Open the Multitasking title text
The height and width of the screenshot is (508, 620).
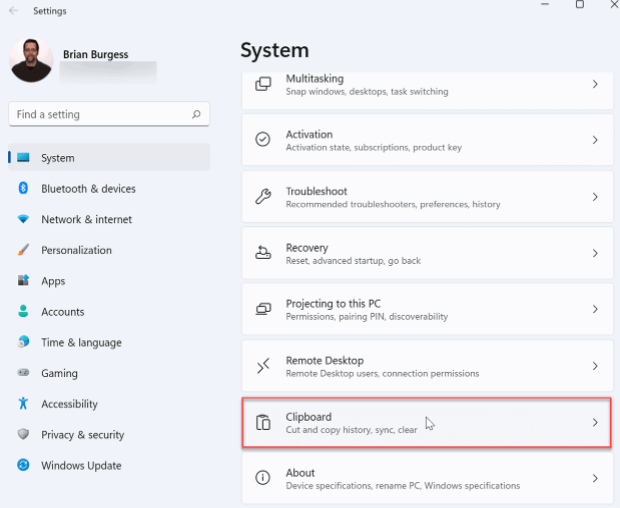pyautogui.click(x=315, y=79)
